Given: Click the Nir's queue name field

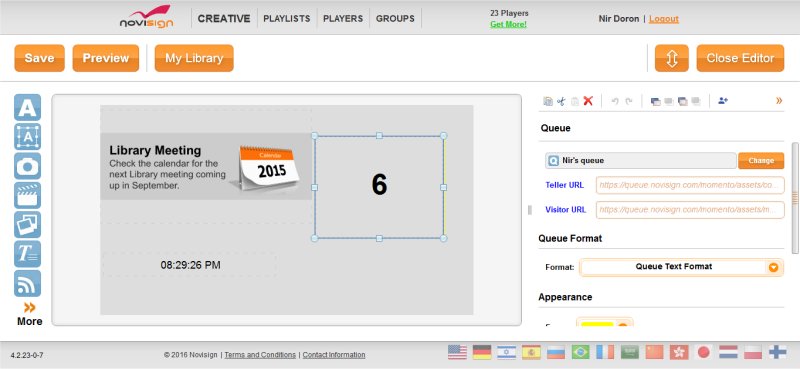Looking at the screenshot, I should pyautogui.click(x=640, y=160).
